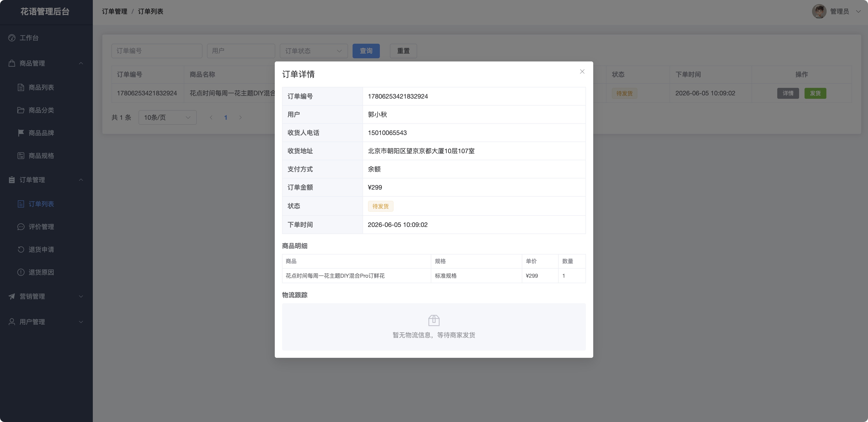This screenshot has width=868, height=422.
Task: Close the 订单详情 dialog
Action: click(582, 71)
